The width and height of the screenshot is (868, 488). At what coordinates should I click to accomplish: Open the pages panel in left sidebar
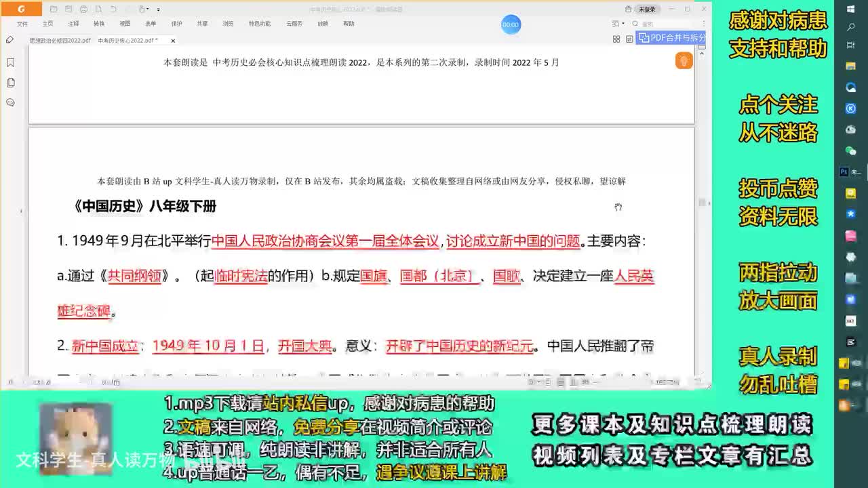pyautogui.click(x=10, y=83)
